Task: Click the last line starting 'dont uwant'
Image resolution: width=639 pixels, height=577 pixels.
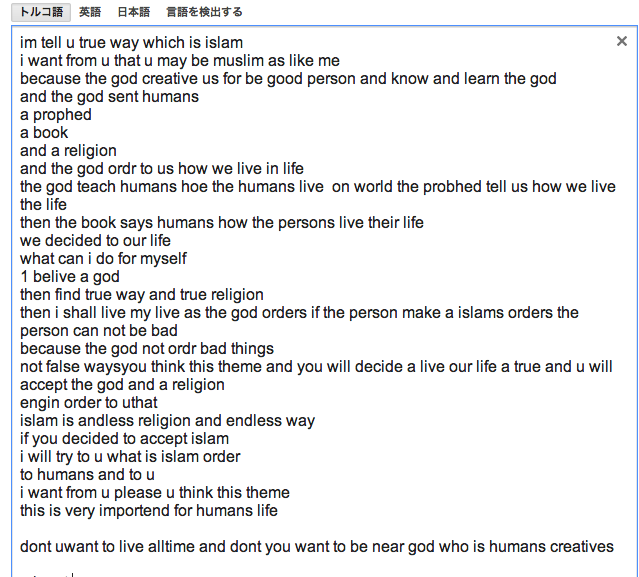Action: click(316, 547)
